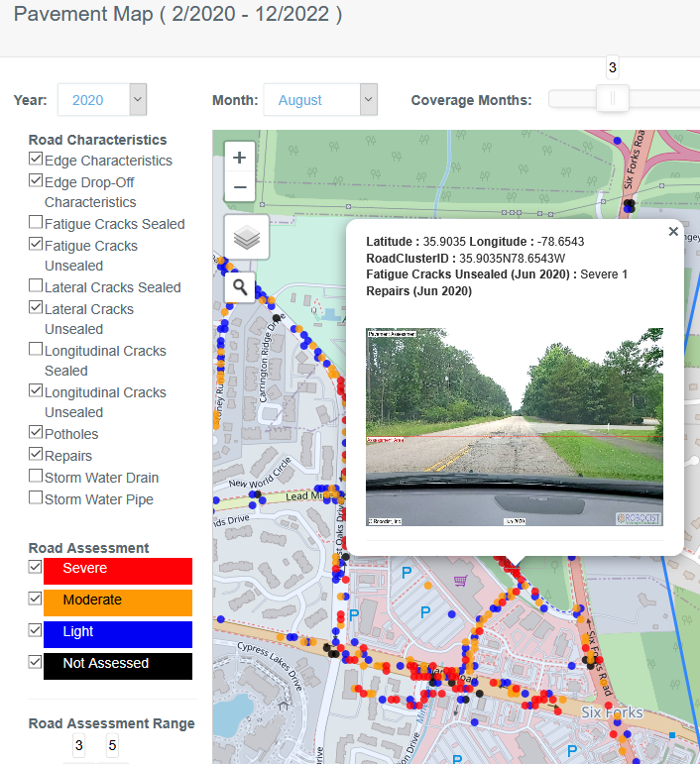Click the map search magnifier icon
The width and height of the screenshot is (700, 764).
tap(239, 287)
